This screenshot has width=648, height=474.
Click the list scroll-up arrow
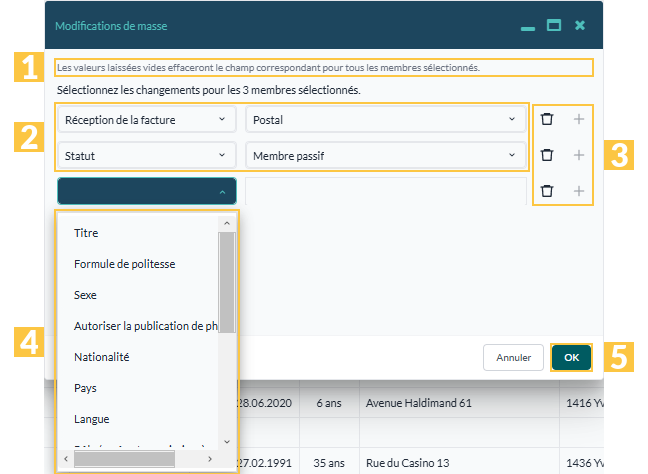click(x=227, y=223)
